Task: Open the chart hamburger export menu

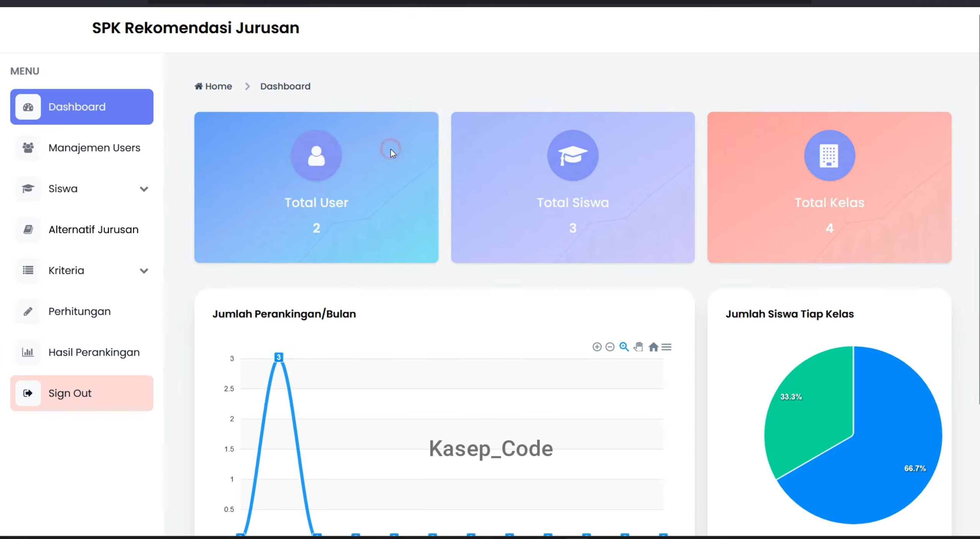Action: pyautogui.click(x=666, y=347)
